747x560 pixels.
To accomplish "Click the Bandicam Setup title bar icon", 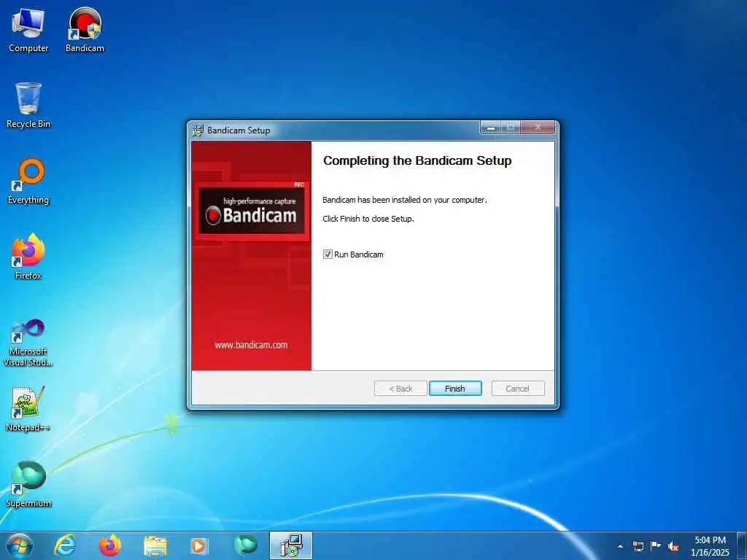I will pos(198,131).
